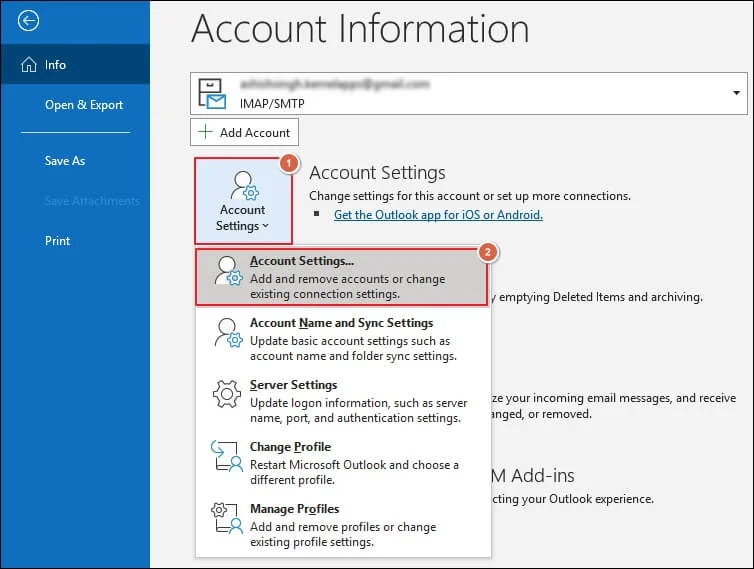Choose Save As in the sidebar
754x569 pixels.
coord(65,161)
